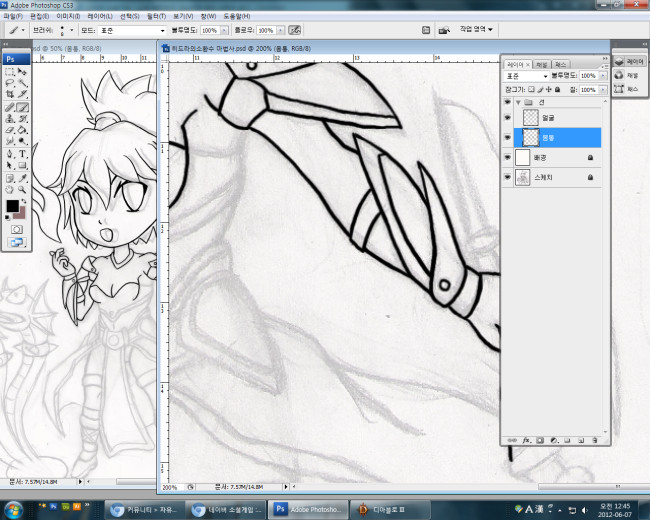Open the 작업 영역 workspace button
Screen dimensions: 650x520
click(x=475, y=30)
